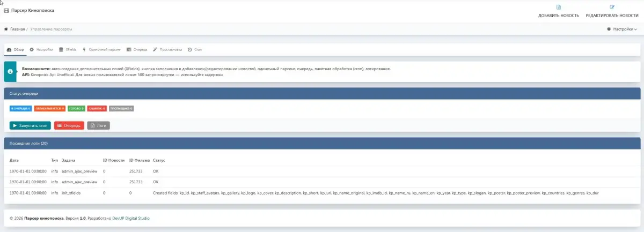Click the gear icon next to Настройки dropdown

pos(609,29)
